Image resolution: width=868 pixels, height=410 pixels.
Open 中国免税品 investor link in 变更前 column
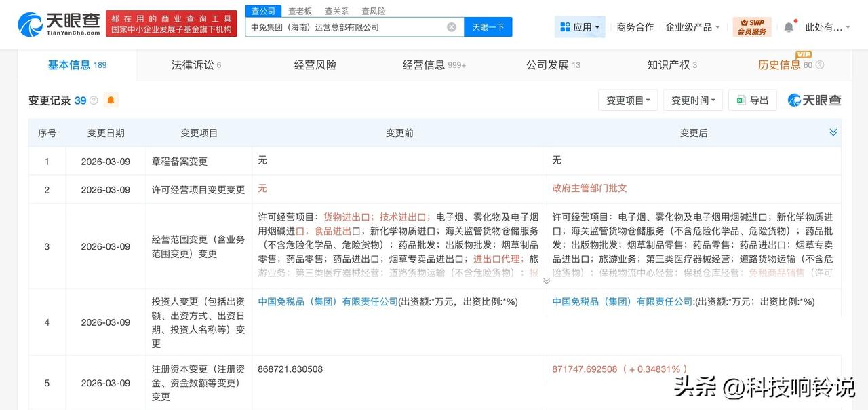click(x=328, y=301)
